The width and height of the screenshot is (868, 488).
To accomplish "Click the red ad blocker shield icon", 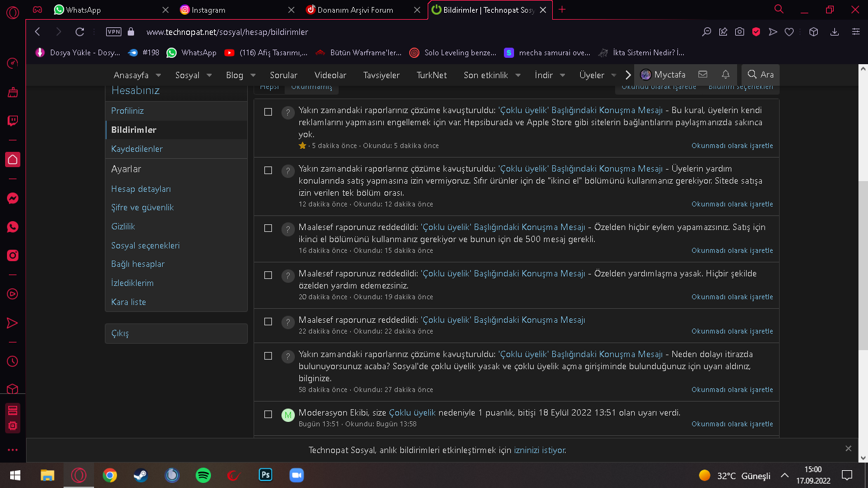I will click(x=756, y=32).
